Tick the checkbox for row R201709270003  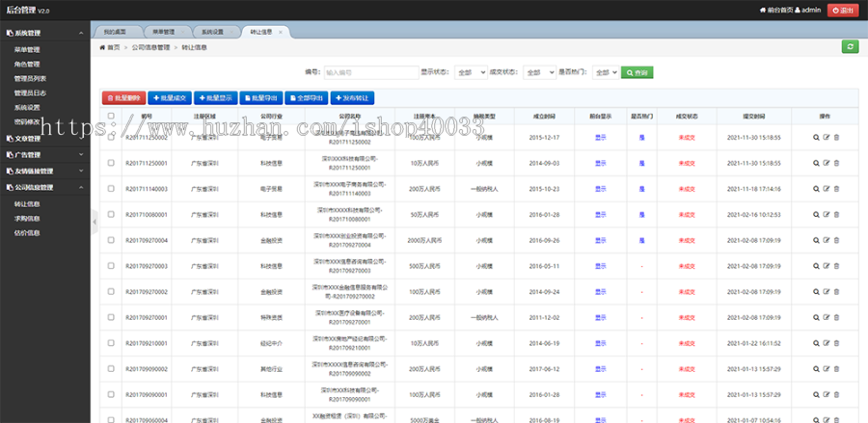[111, 264]
